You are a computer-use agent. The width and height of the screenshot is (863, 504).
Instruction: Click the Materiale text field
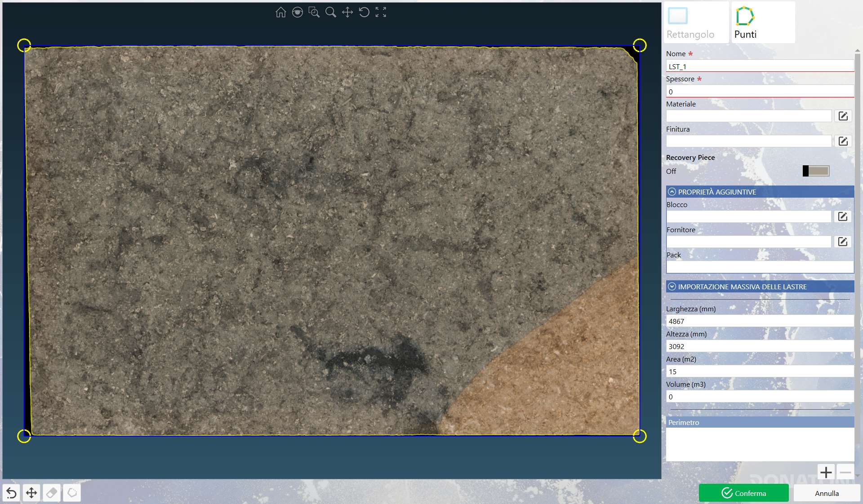click(x=749, y=116)
